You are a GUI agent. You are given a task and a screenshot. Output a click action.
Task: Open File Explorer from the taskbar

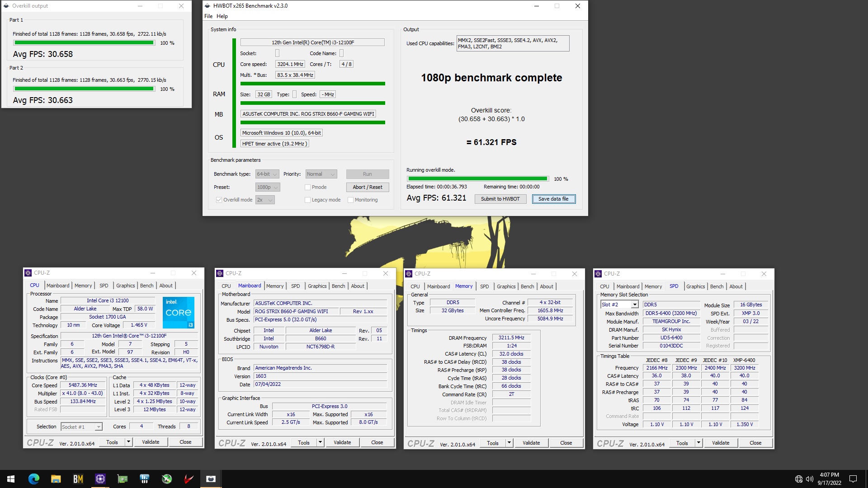56,479
